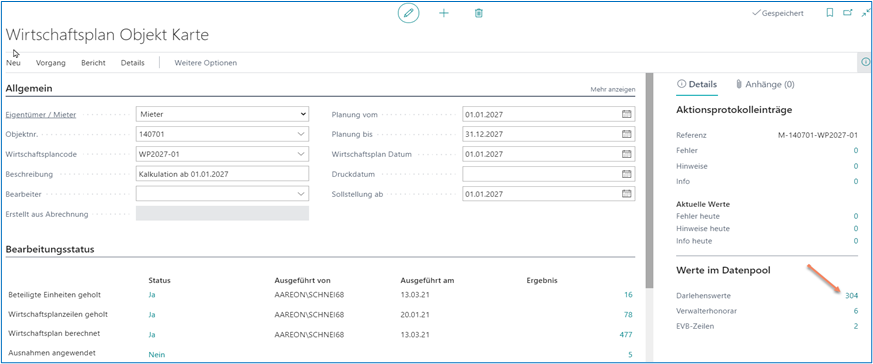Open page in new window icon
The width and height of the screenshot is (873, 364).
click(x=847, y=13)
